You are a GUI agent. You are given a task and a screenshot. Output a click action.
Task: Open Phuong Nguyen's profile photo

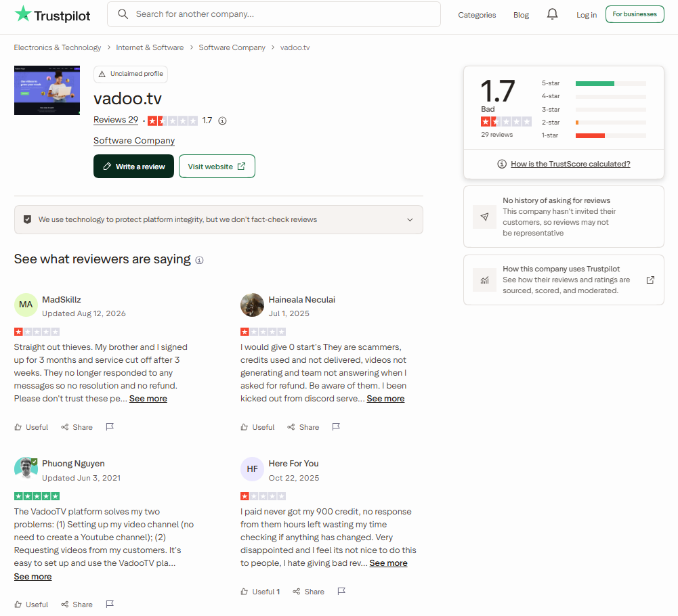26,469
